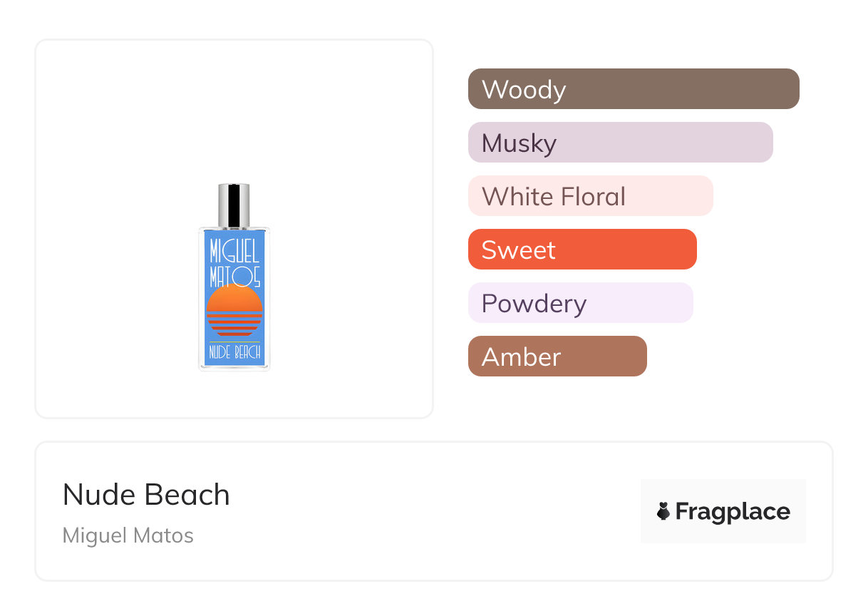Viewport: 868px width, 616px height.
Task: Click the White Floral text label
Action: tap(554, 197)
